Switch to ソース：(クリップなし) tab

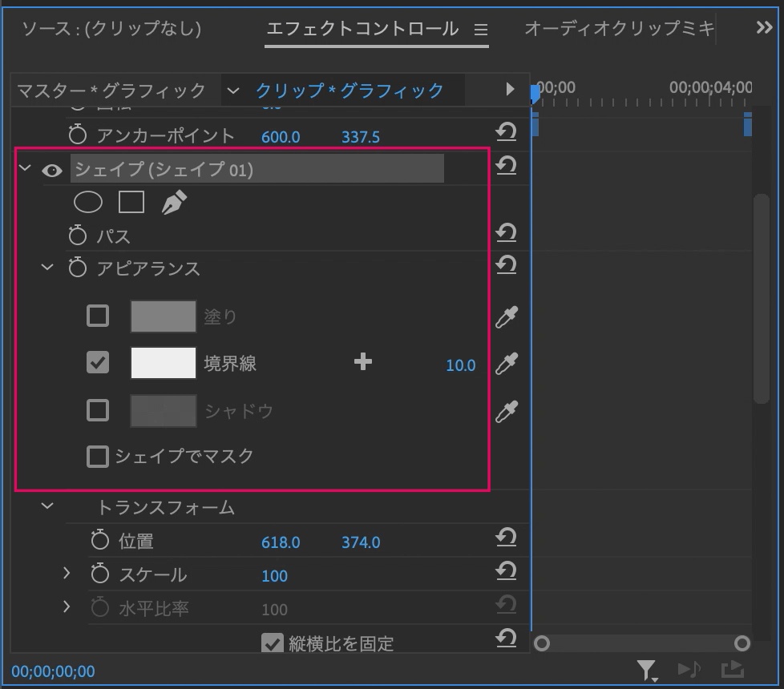point(111,29)
